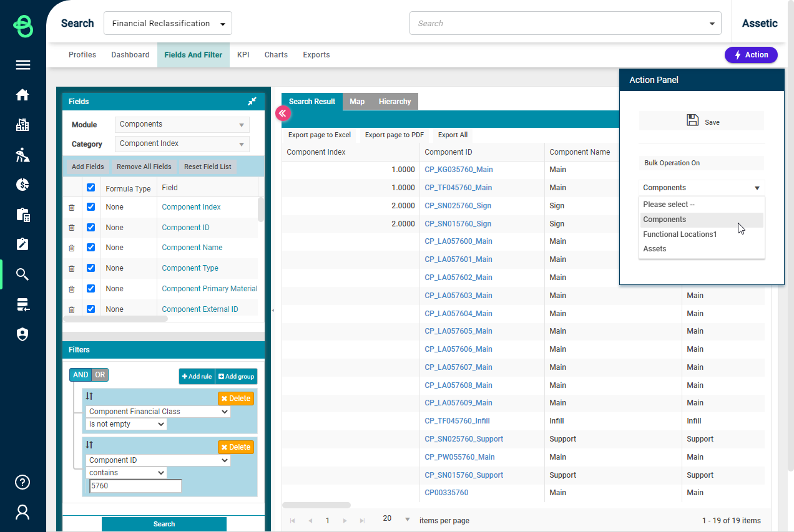Open the 'is not empty' operator dropdown
The width and height of the screenshot is (794, 532).
pyautogui.click(x=126, y=424)
